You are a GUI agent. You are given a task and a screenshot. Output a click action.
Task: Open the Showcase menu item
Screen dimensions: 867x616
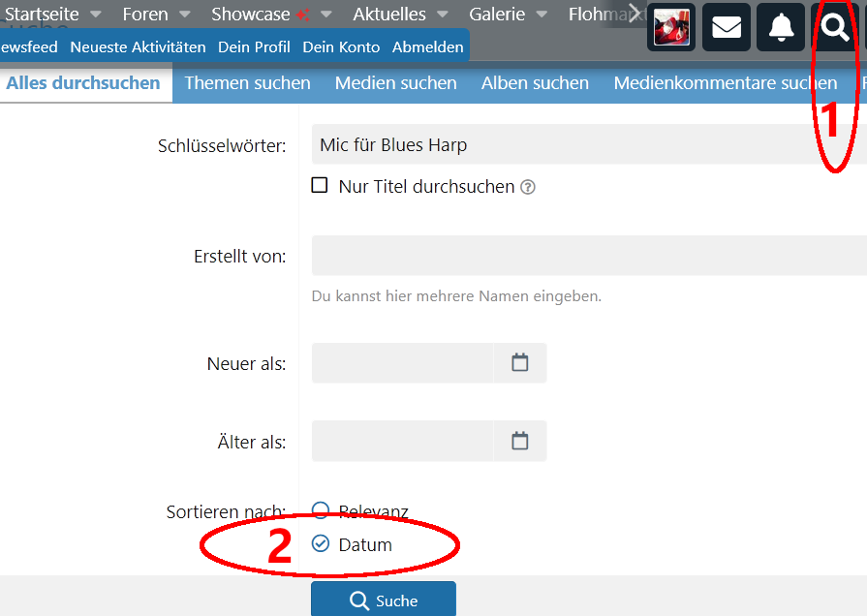click(251, 14)
